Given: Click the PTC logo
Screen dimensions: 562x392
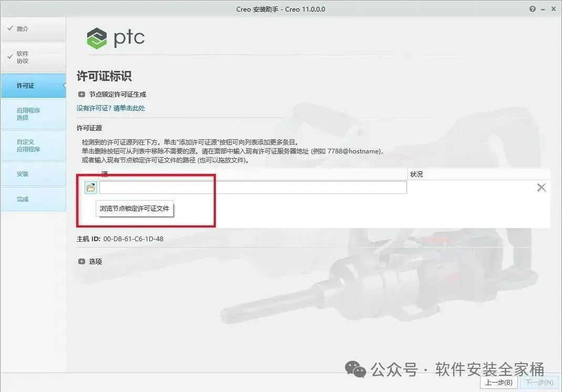Looking at the screenshot, I should point(116,38).
